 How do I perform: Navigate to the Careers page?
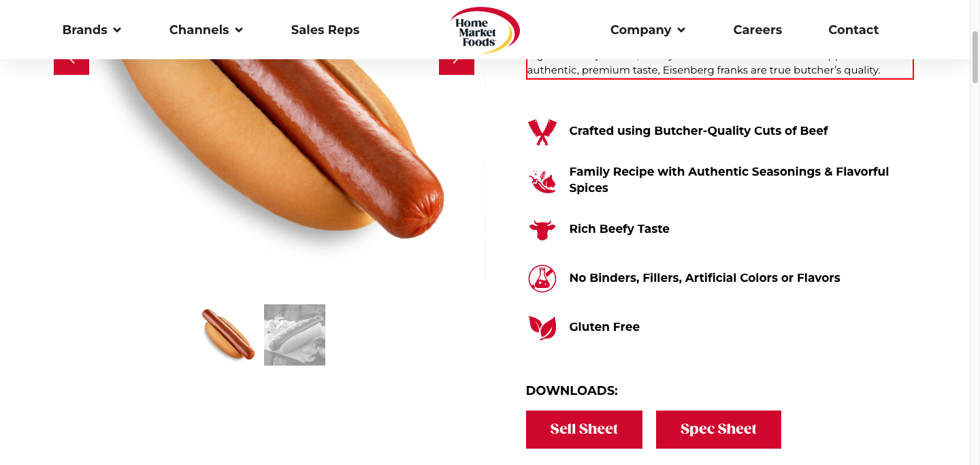(757, 30)
